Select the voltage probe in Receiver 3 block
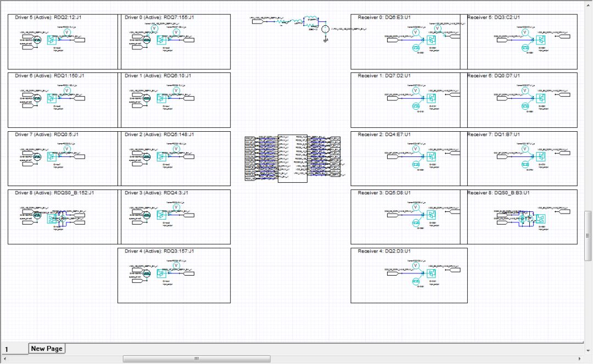 416,207
